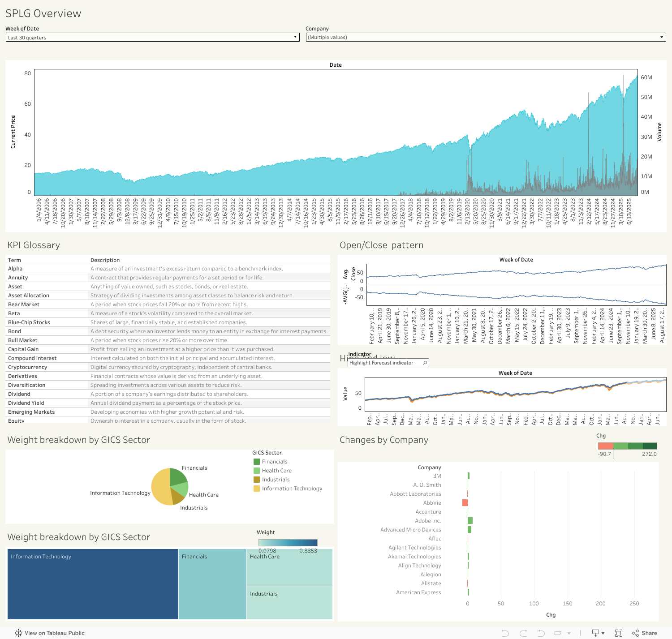Click the Undo icon

click(x=505, y=633)
